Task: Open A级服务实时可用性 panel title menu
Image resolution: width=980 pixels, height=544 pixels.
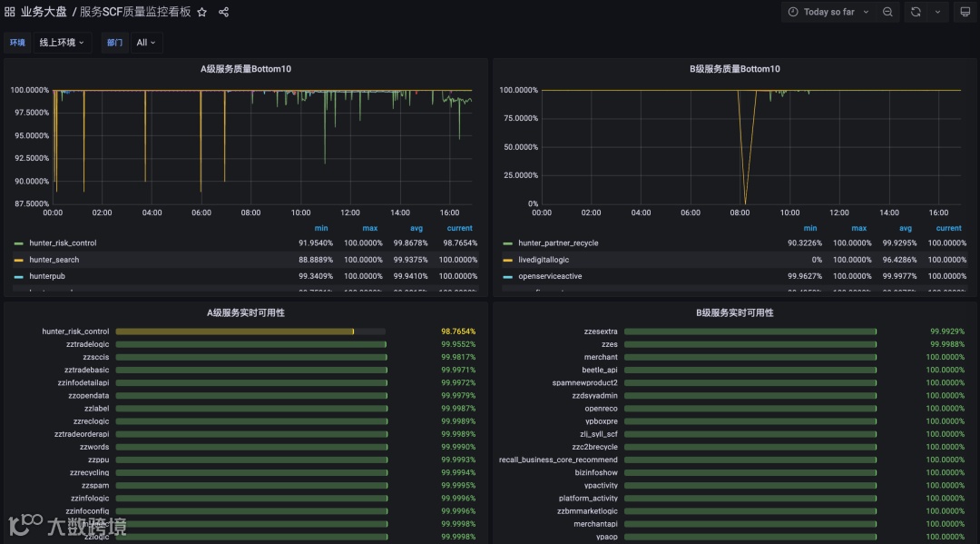Action: tap(246, 312)
